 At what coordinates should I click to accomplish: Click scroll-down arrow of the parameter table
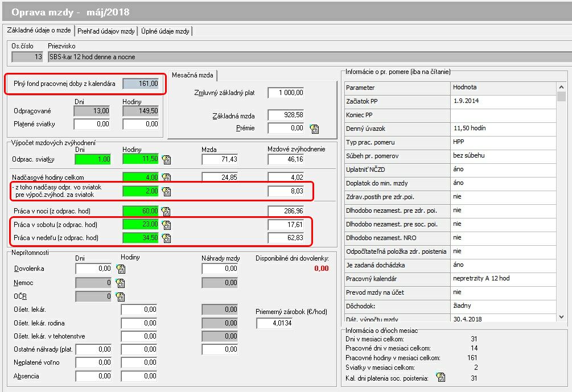[x=561, y=317]
